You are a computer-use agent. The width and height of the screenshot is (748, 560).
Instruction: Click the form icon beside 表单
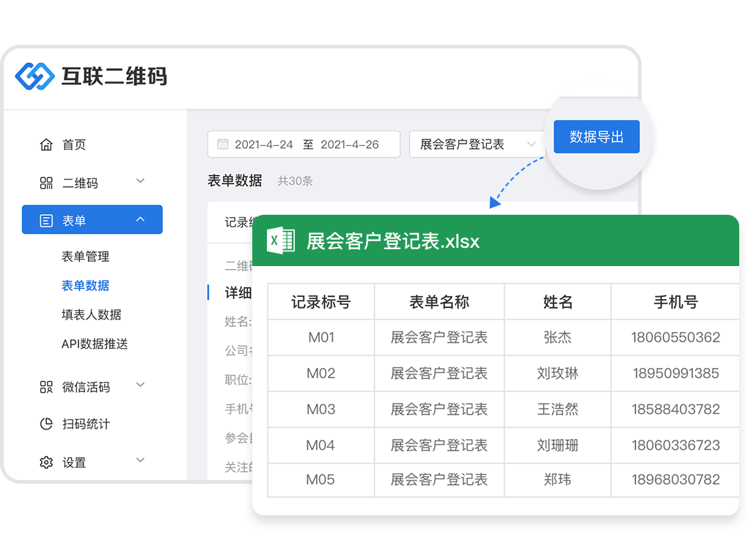click(x=46, y=221)
